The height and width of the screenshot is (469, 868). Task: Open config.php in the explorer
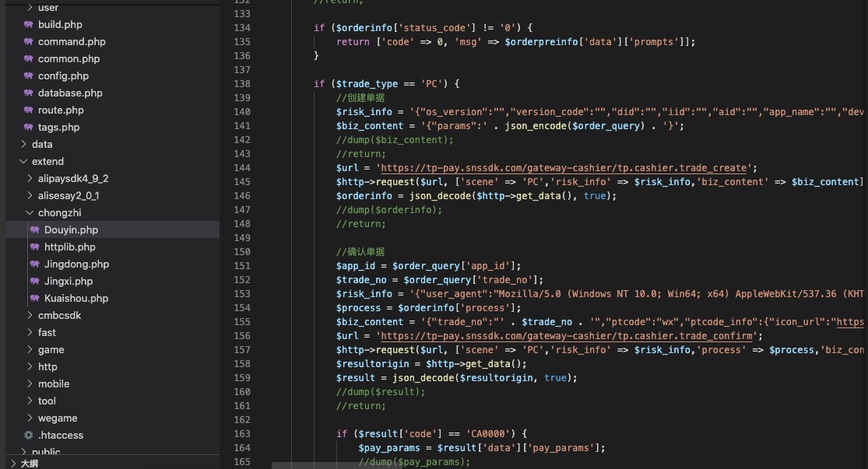tap(63, 76)
